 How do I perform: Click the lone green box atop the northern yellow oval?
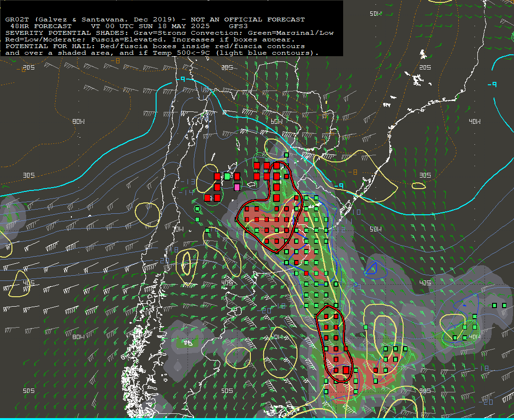[287, 155]
